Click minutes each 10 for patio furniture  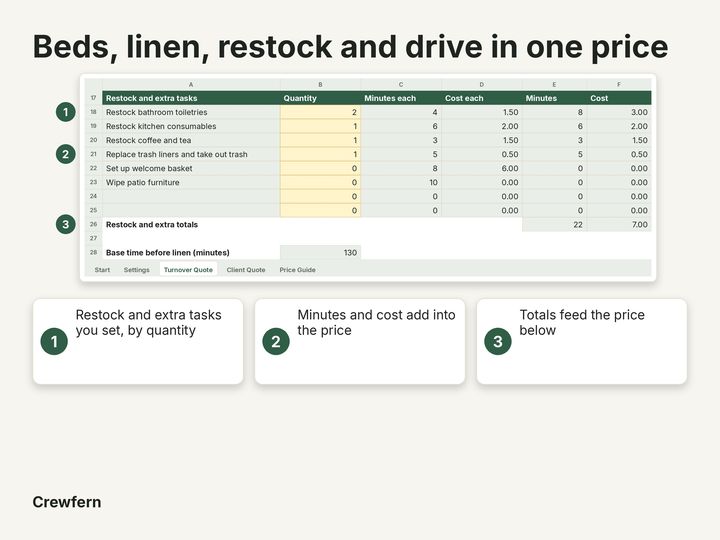click(x=401, y=182)
